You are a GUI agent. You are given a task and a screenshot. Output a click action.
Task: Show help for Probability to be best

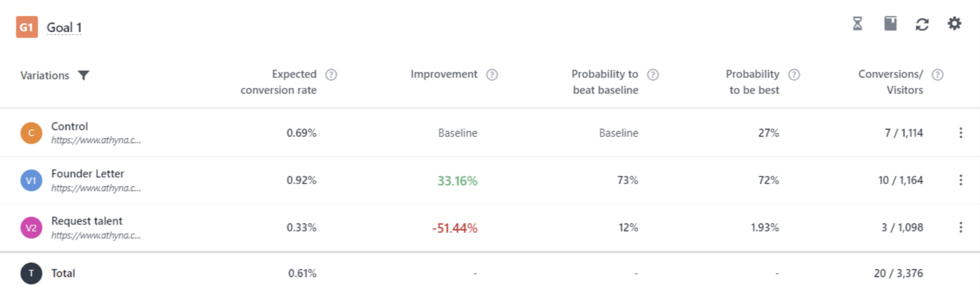(794, 75)
